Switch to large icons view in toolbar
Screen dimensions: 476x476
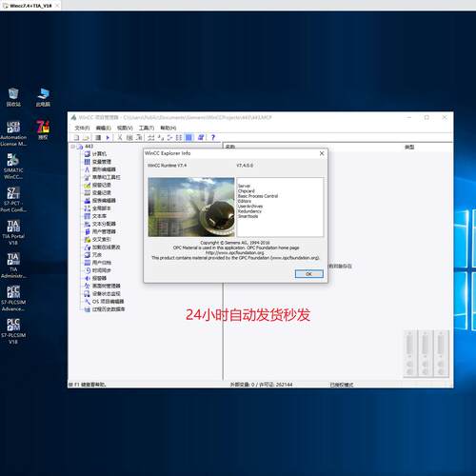(151, 137)
